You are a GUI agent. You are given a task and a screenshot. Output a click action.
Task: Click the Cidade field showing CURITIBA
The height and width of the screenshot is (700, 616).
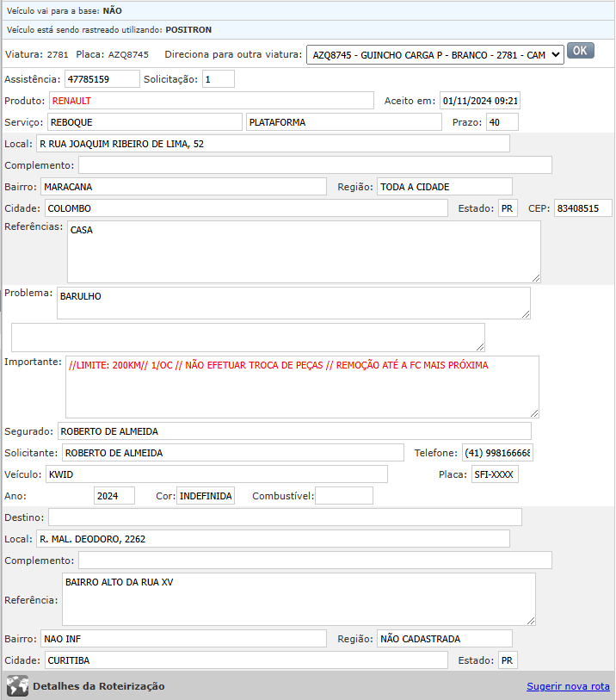(246, 660)
